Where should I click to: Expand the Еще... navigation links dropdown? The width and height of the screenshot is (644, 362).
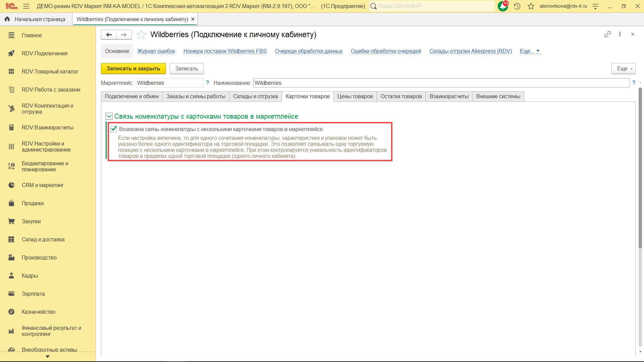tap(530, 51)
